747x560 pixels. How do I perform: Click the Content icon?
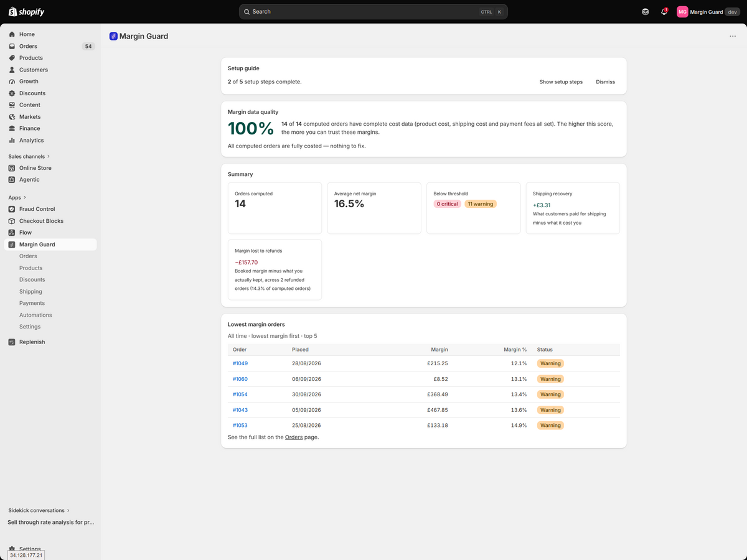click(x=12, y=105)
